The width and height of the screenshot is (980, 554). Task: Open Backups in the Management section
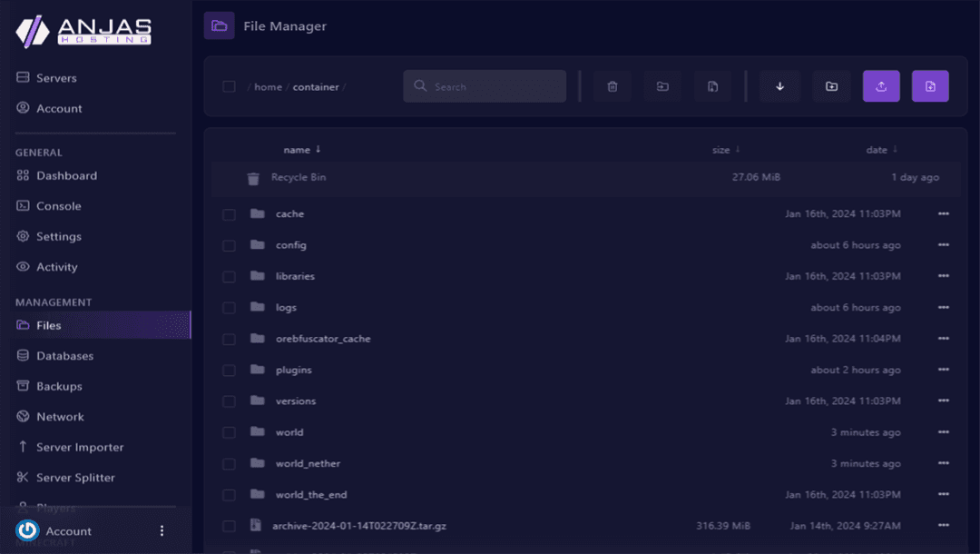[x=59, y=386]
